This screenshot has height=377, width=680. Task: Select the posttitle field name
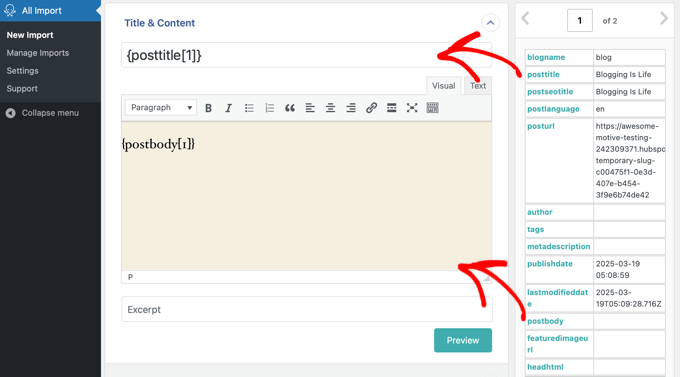543,75
